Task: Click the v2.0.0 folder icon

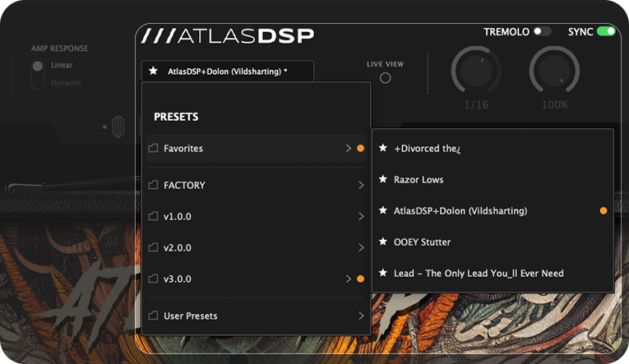Action: pos(153,247)
